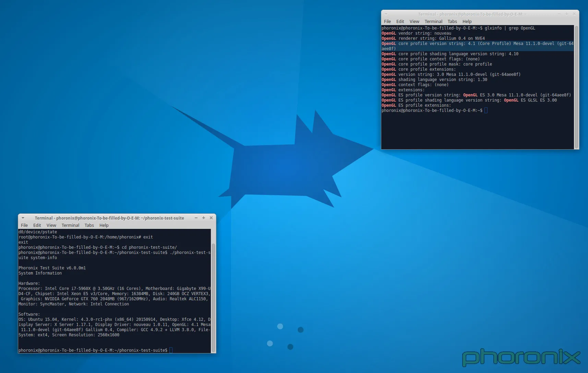Open View menu in the phoronix-test-suite terminal
The width and height of the screenshot is (588, 373).
(51, 225)
